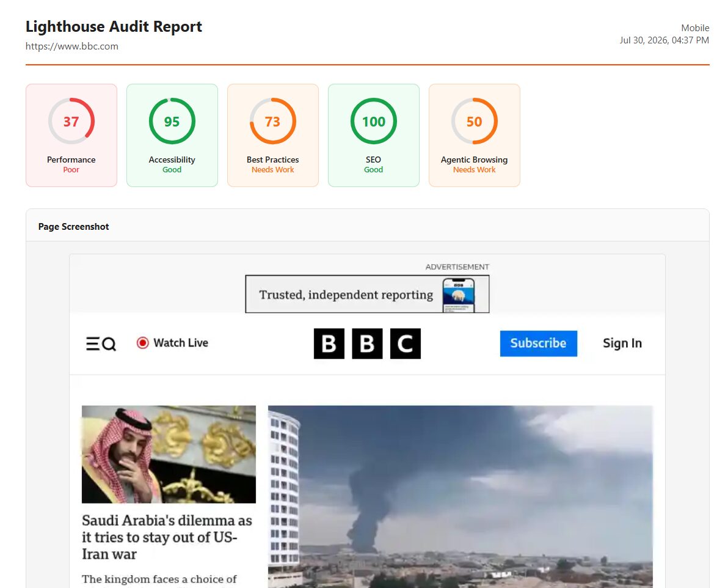The width and height of the screenshot is (728, 588).
Task: Click the Mobile device label
Action: tap(695, 28)
